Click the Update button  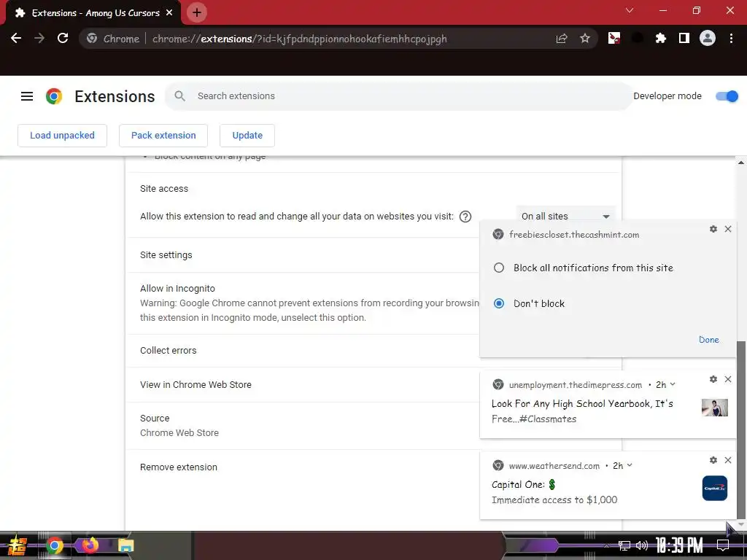[x=247, y=135]
